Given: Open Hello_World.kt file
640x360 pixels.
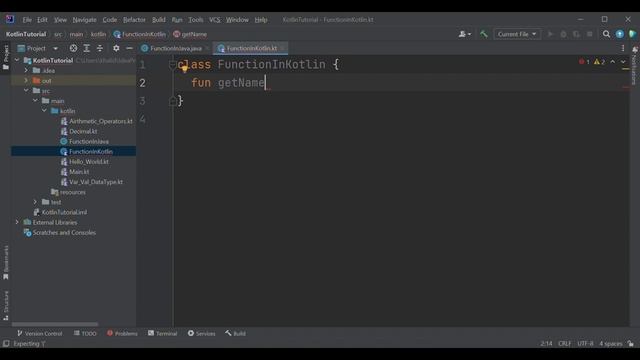Looking at the screenshot, I should (84, 162).
